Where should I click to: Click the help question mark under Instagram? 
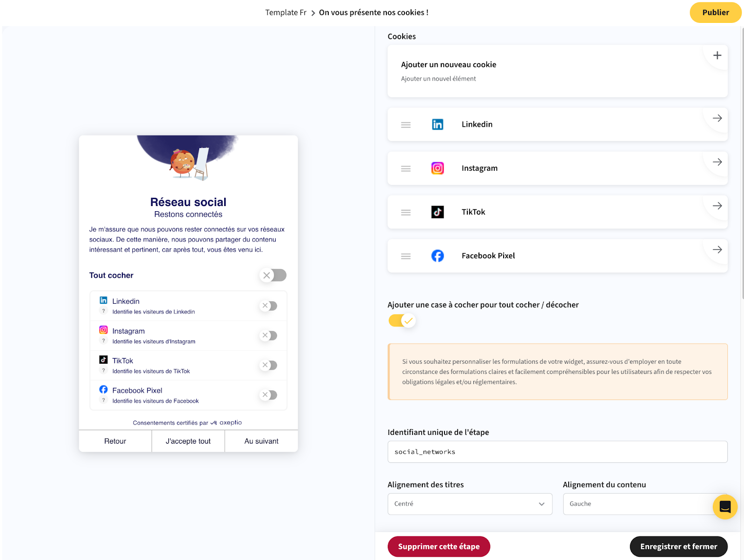pos(104,341)
